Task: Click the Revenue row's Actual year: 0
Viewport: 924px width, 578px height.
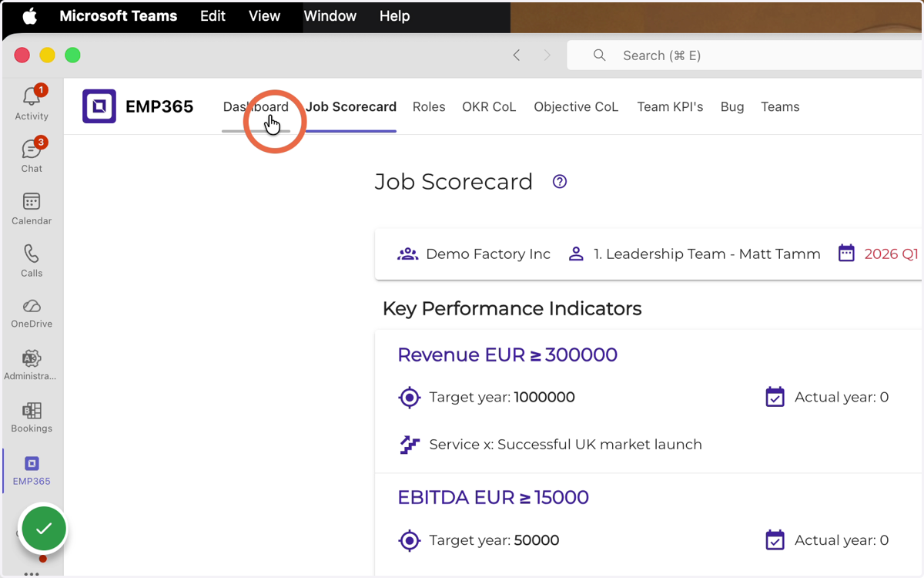Action: [x=842, y=398]
